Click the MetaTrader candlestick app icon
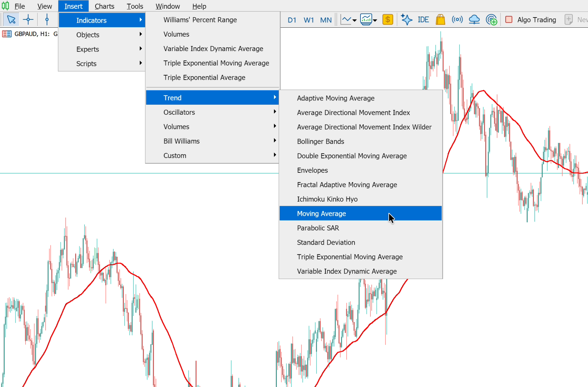Image resolution: width=588 pixels, height=387 pixels. tap(5, 6)
